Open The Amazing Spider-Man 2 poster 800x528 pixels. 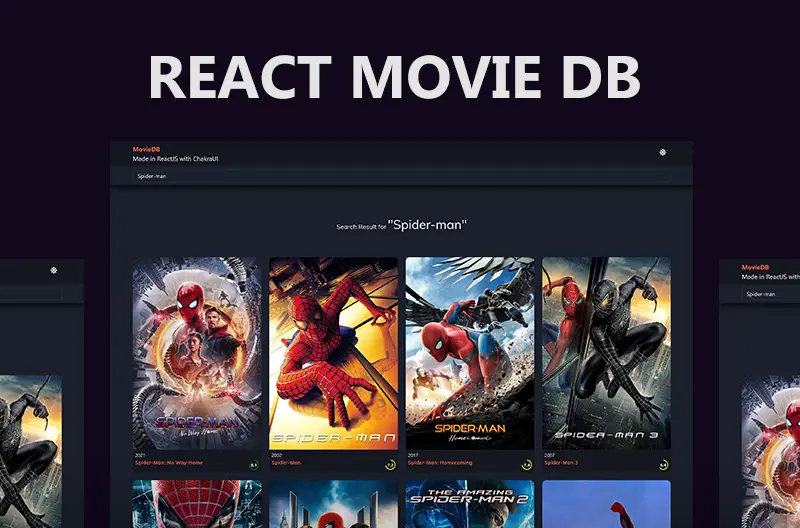pyautogui.click(x=470, y=504)
